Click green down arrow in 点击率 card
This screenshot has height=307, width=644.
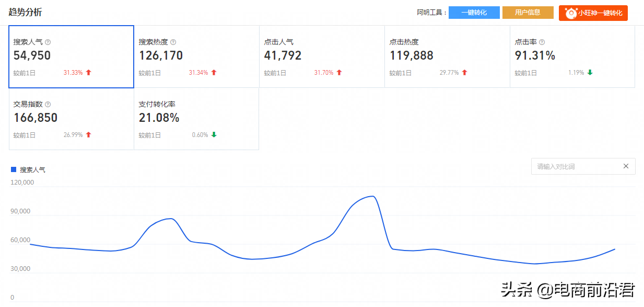[590, 73]
